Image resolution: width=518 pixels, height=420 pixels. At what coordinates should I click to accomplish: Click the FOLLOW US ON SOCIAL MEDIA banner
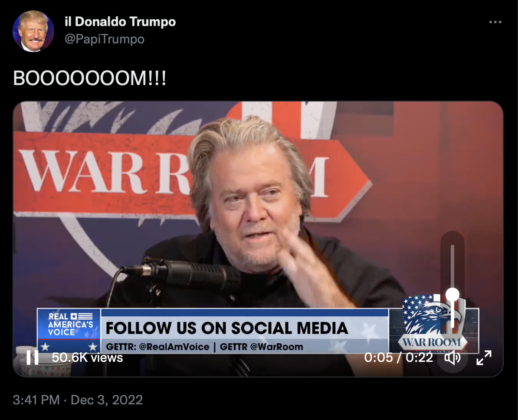pyautogui.click(x=226, y=328)
